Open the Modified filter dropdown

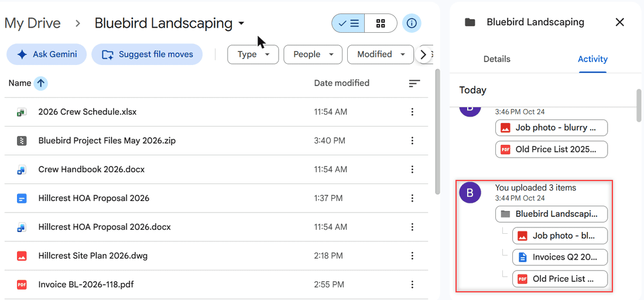381,54
